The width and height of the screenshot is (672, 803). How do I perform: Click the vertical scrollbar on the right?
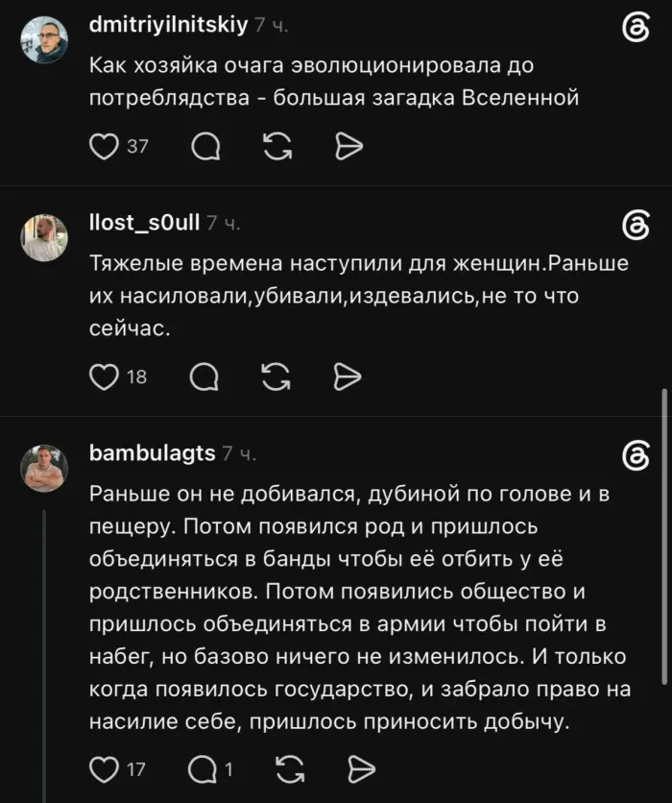click(664, 536)
